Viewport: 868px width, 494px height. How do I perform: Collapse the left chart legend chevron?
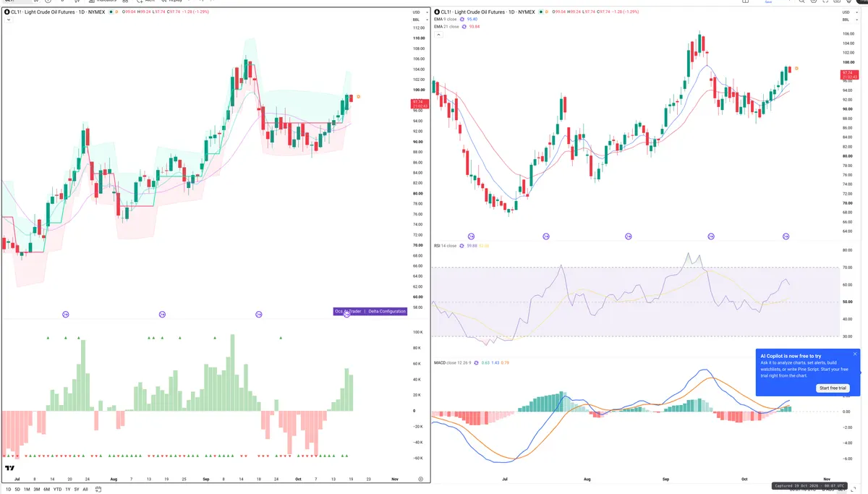tap(7, 20)
